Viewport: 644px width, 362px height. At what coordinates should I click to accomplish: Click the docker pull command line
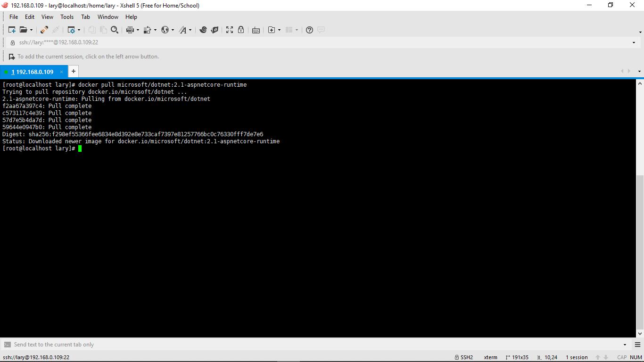tap(124, 85)
